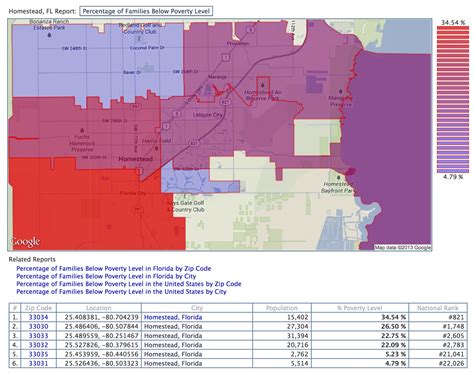Click the Homestead Bayfront Park tree icon
Viewport: 474px width, 381px height.
click(x=339, y=178)
